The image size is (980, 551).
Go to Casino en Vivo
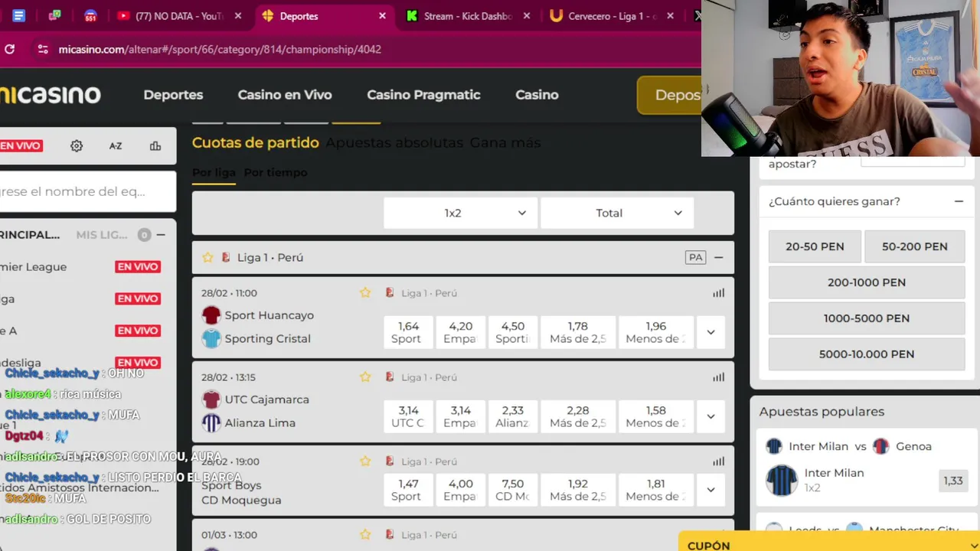285,95
